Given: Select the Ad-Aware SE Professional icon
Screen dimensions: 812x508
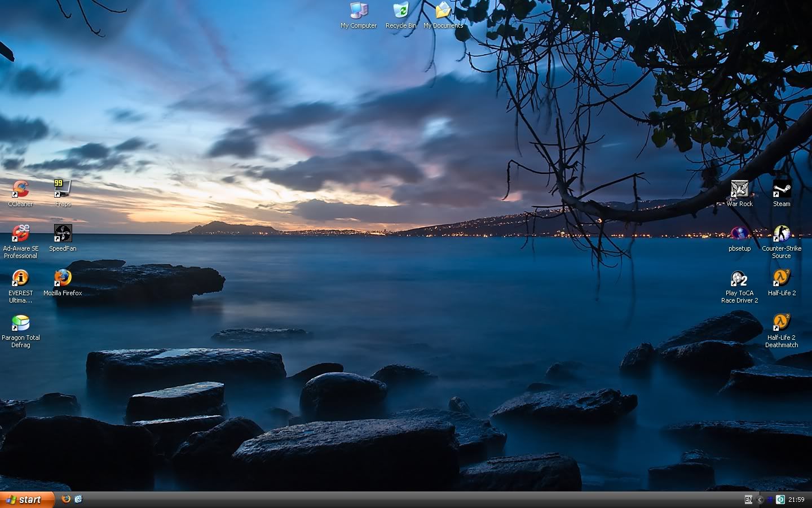Looking at the screenshot, I should 21,233.
